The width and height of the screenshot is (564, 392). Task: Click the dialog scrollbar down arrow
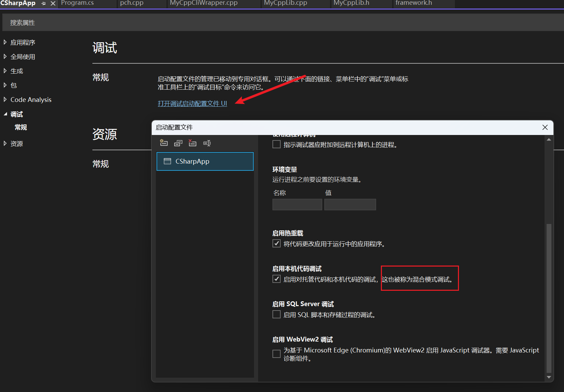coord(549,377)
